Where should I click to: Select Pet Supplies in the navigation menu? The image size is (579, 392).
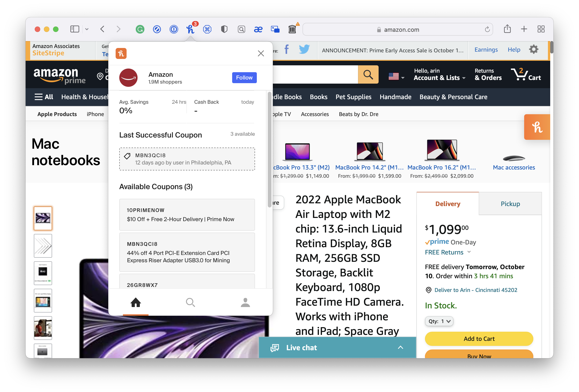(x=353, y=97)
